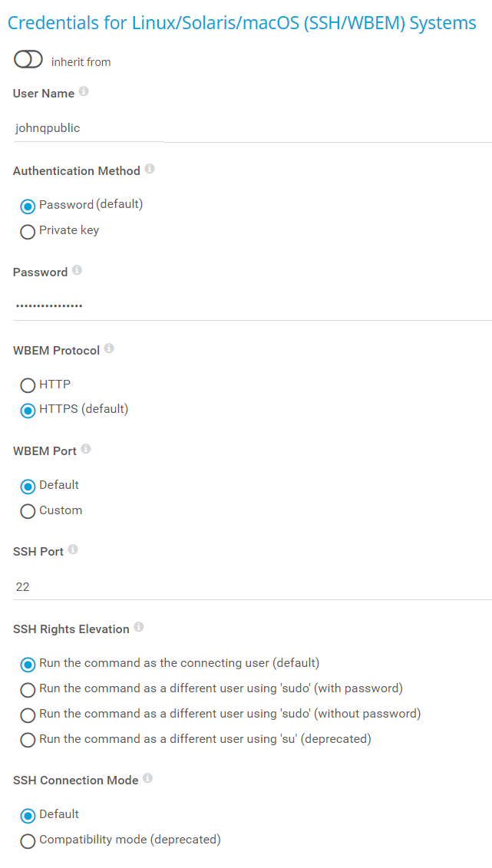Select the 'su' (deprecated) elevation option

click(x=28, y=740)
